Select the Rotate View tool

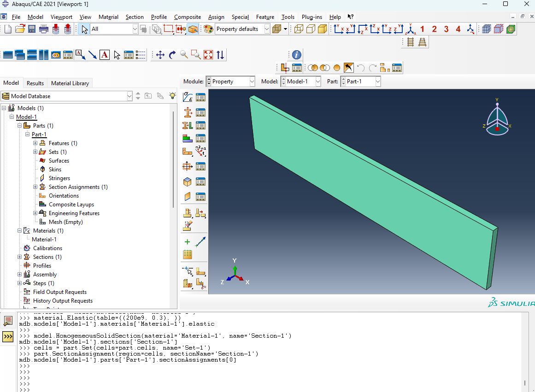pos(172,55)
